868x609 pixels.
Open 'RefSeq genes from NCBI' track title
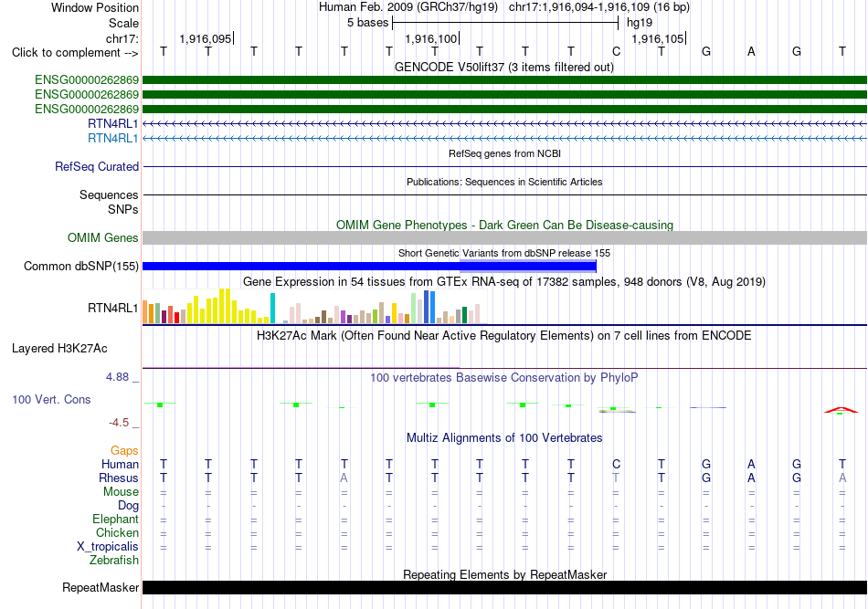click(504, 153)
